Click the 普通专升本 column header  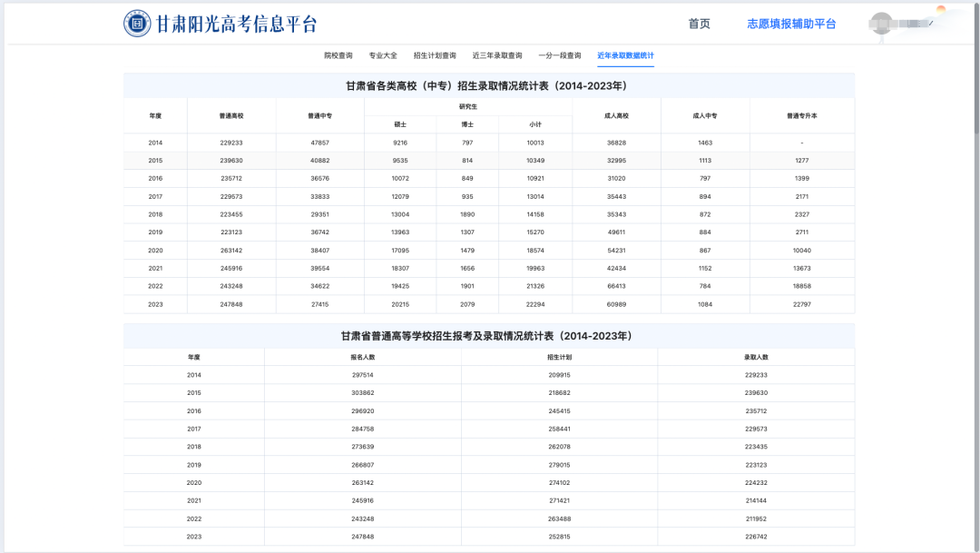click(x=802, y=115)
